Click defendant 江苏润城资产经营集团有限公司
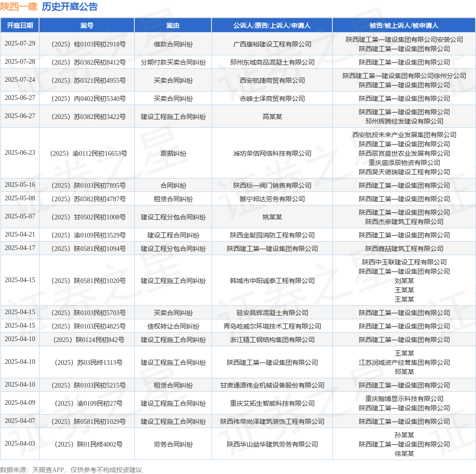This screenshot has height=474, width=476. tap(404, 362)
